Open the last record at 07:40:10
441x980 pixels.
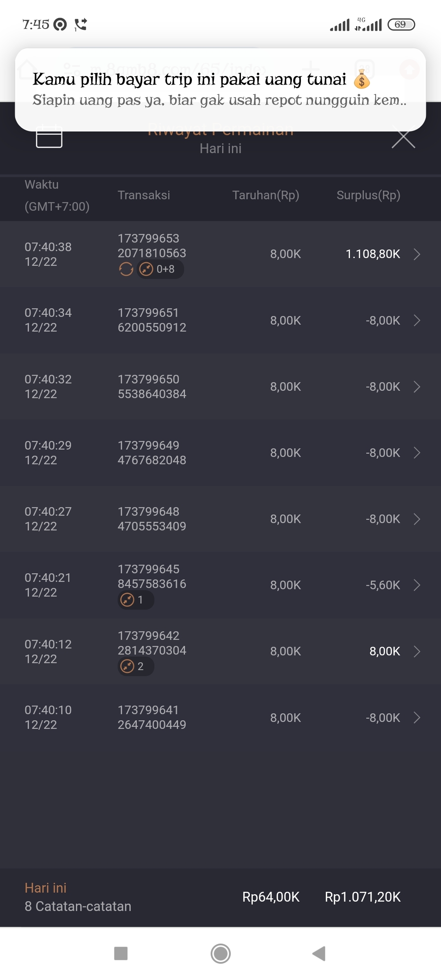click(x=220, y=717)
